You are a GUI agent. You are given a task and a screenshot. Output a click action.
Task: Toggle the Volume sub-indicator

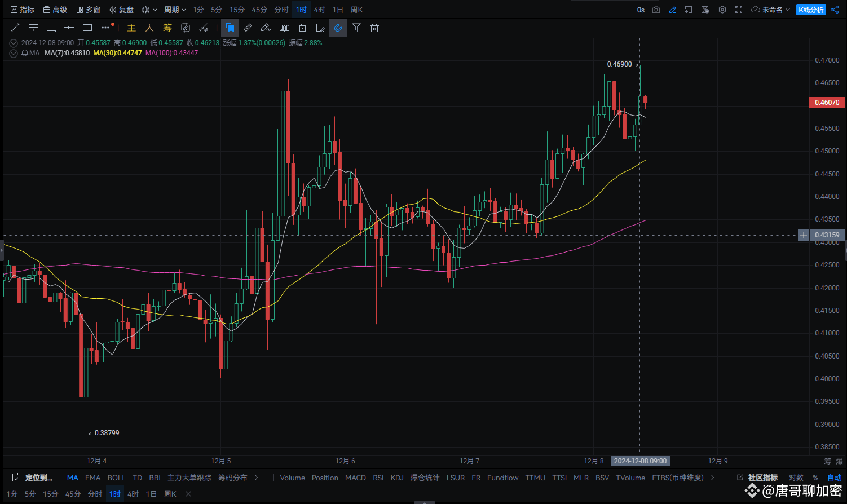tap(292, 478)
